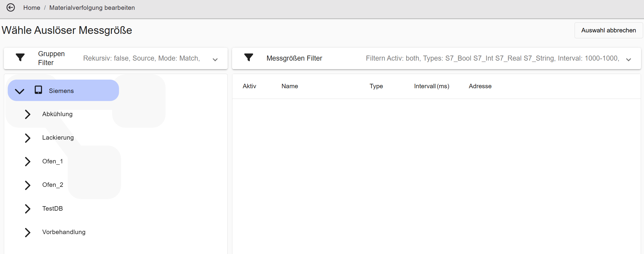Screen dimensions: 644x254
Task: Click the back arrow icon
Action: (11, 7)
